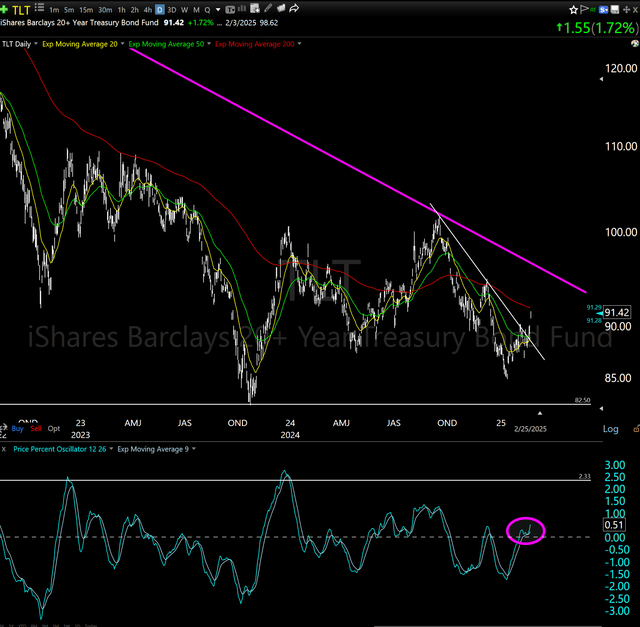Open the blue S symbol-link dropdown
The image size is (640, 627).
(604, 9)
